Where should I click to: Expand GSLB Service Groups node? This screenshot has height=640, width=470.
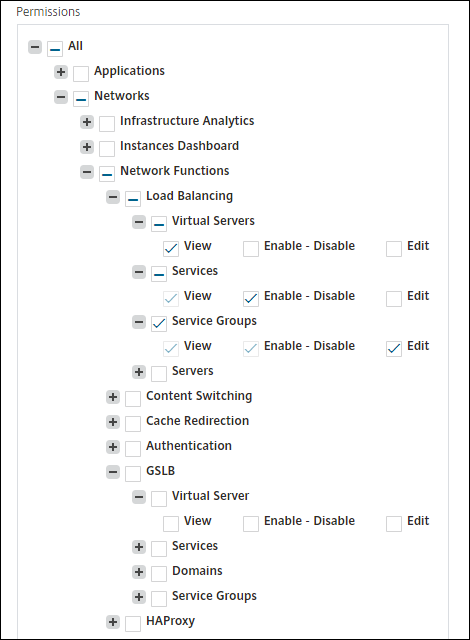tap(139, 597)
